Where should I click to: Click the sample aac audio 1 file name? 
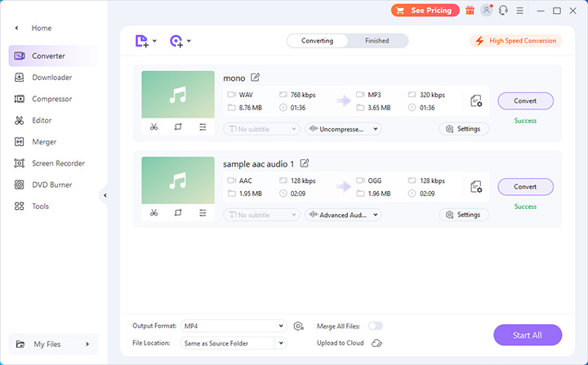(258, 164)
